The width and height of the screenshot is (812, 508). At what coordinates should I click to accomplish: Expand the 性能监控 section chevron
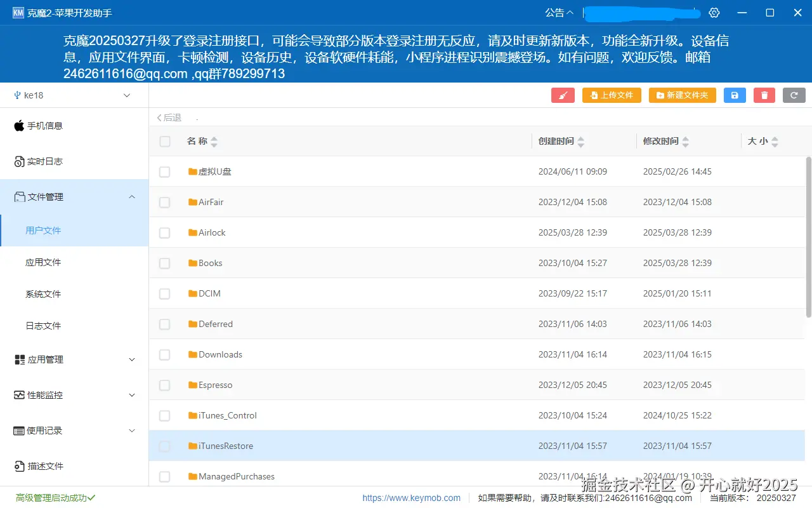click(132, 395)
